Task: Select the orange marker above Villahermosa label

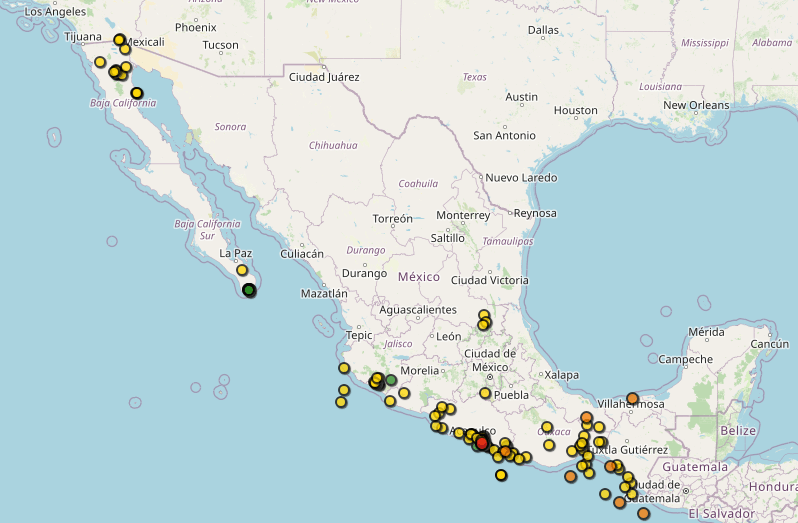Action: point(632,398)
